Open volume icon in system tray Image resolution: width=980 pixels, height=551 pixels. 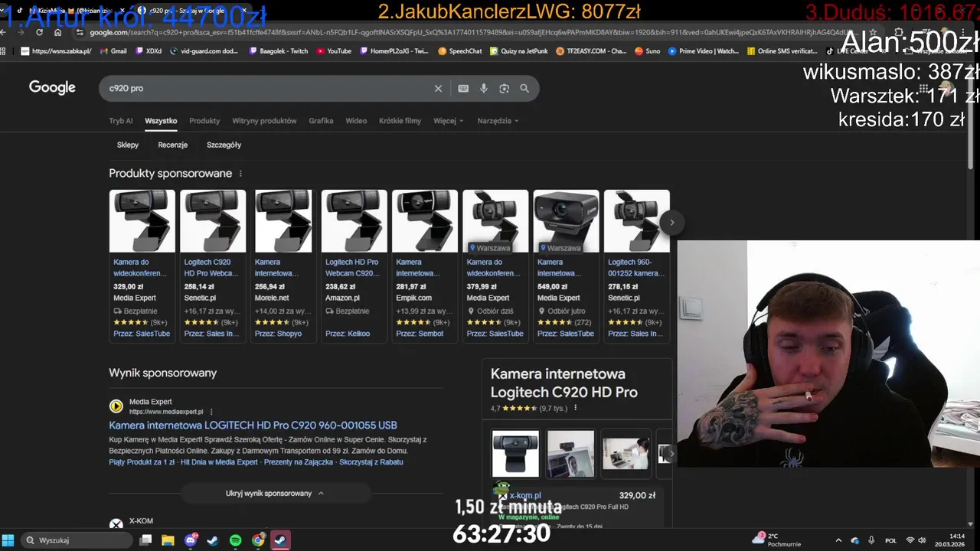[922, 540]
